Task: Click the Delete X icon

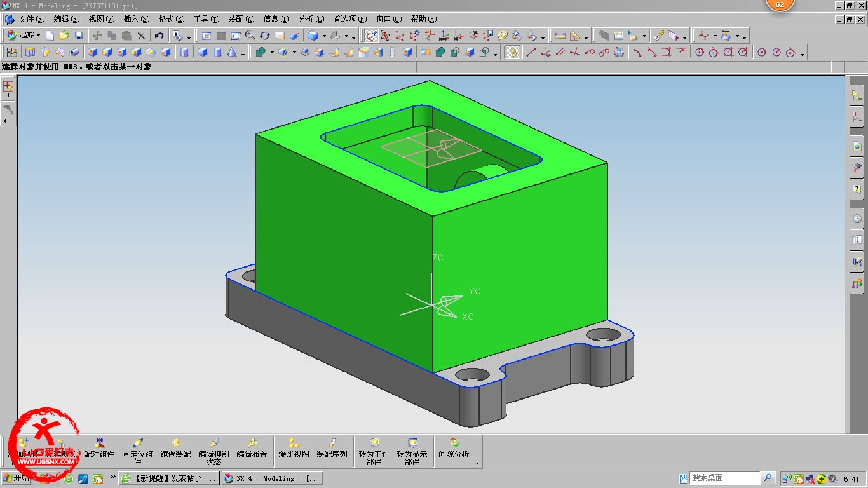Action: pos(141,36)
